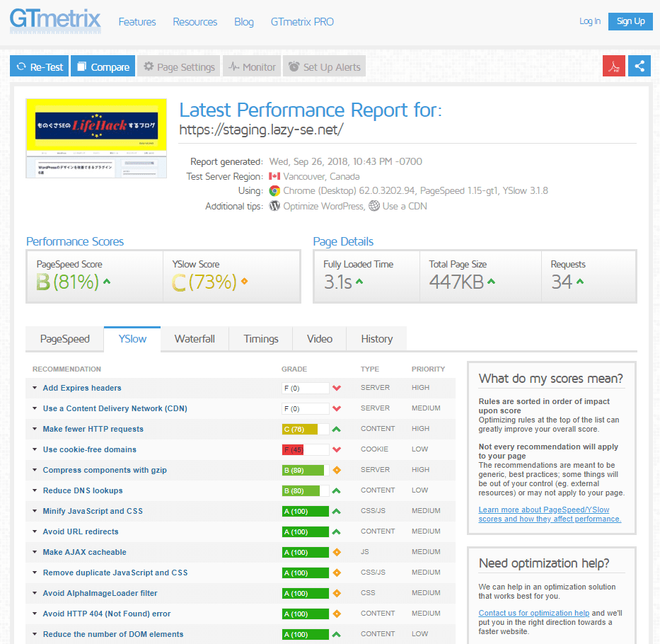Open the History tab
The width and height of the screenshot is (660, 644).
click(x=376, y=339)
